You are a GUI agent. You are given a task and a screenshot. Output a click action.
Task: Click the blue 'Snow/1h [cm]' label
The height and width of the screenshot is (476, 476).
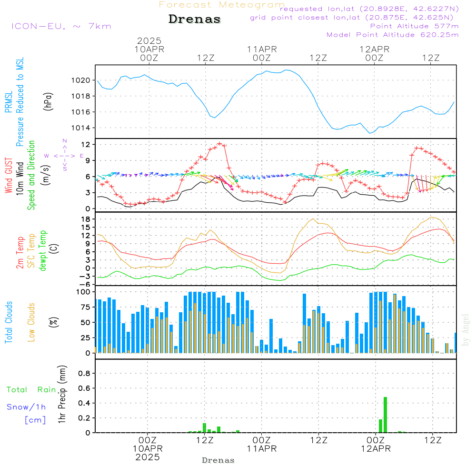pyautogui.click(x=26, y=413)
